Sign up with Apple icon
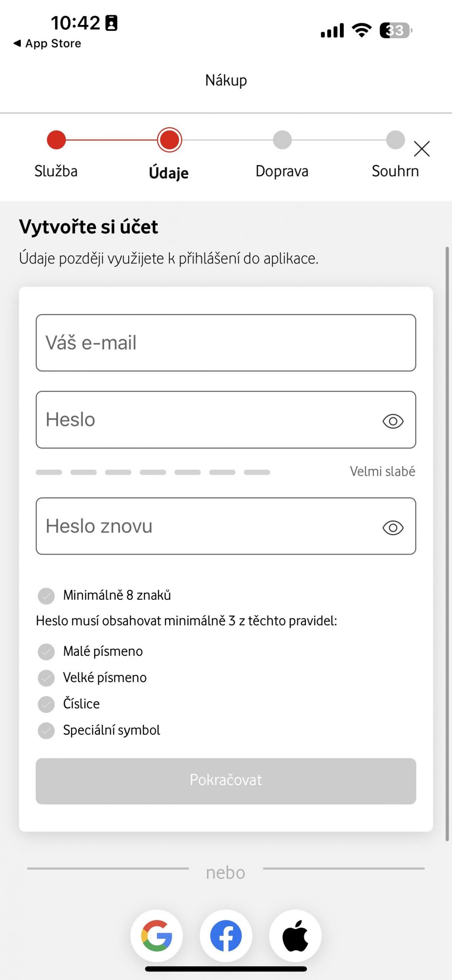 [295, 936]
